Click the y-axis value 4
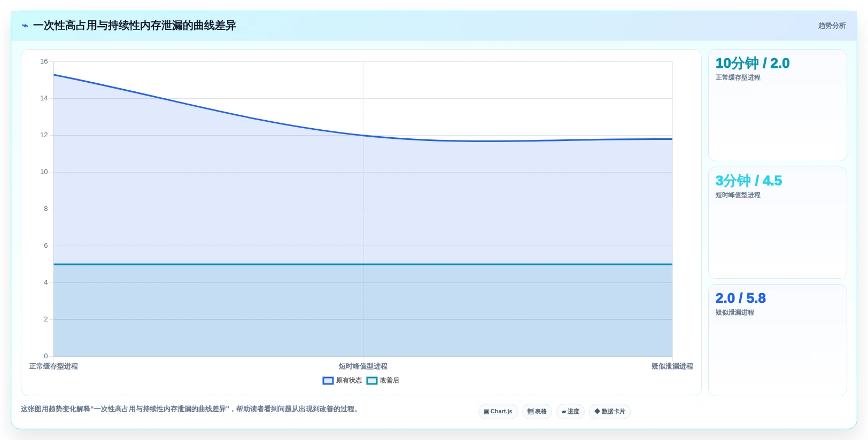 pos(46,282)
